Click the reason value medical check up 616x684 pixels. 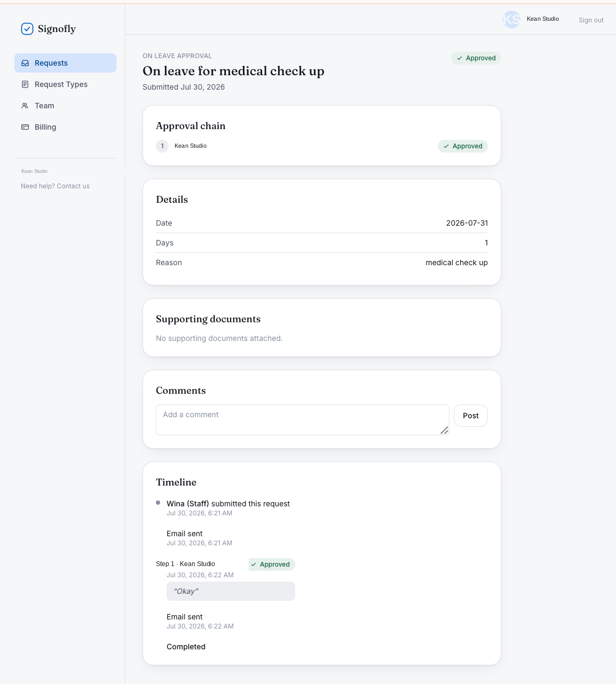(456, 263)
